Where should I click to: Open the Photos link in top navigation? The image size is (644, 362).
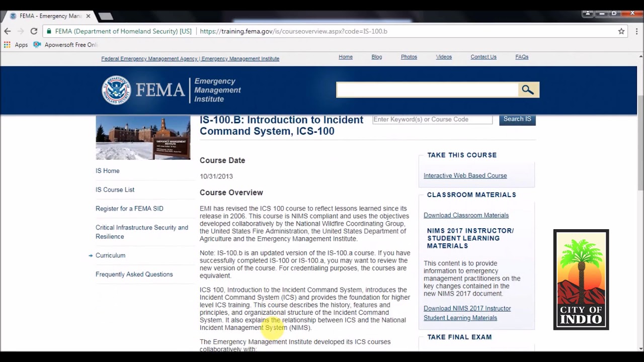409,57
